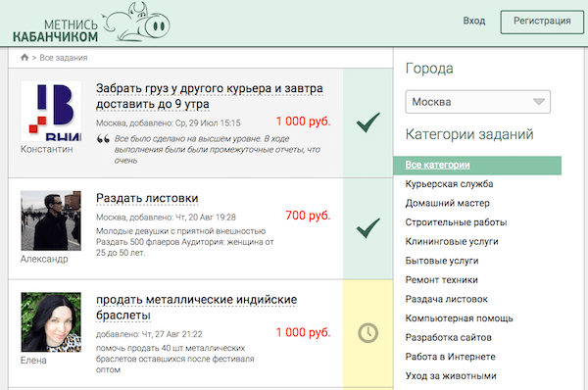Click description 'помочь продать 40 шт металлических'
This screenshot has height=390, width=588.
click(171, 348)
